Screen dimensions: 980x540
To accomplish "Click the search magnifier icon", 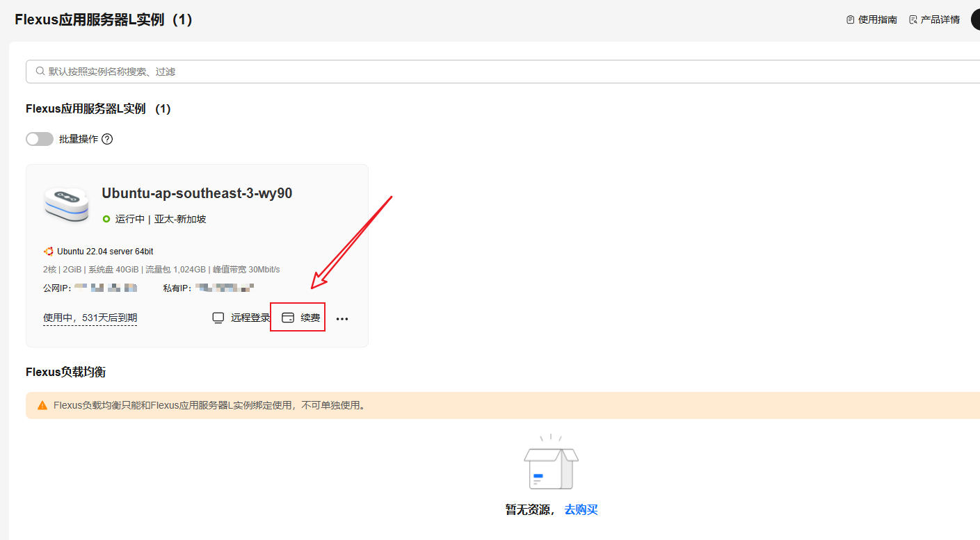I will point(40,72).
